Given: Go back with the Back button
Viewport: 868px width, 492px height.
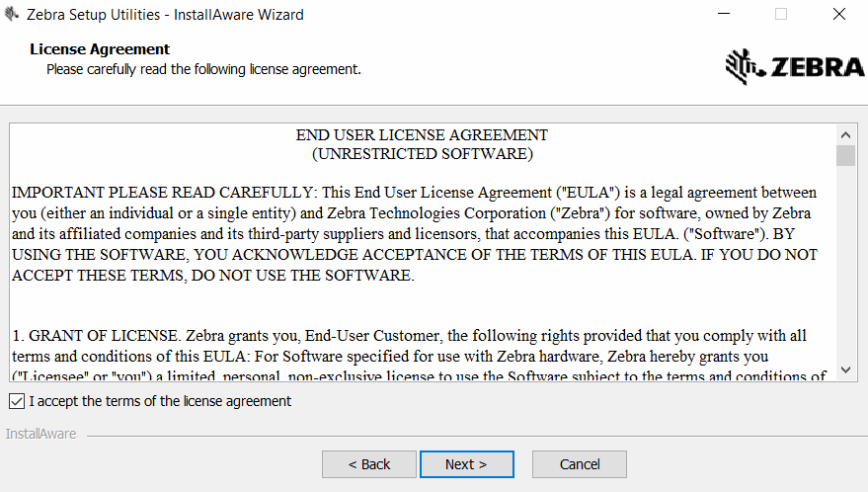Looking at the screenshot, I should pos(369,464).
